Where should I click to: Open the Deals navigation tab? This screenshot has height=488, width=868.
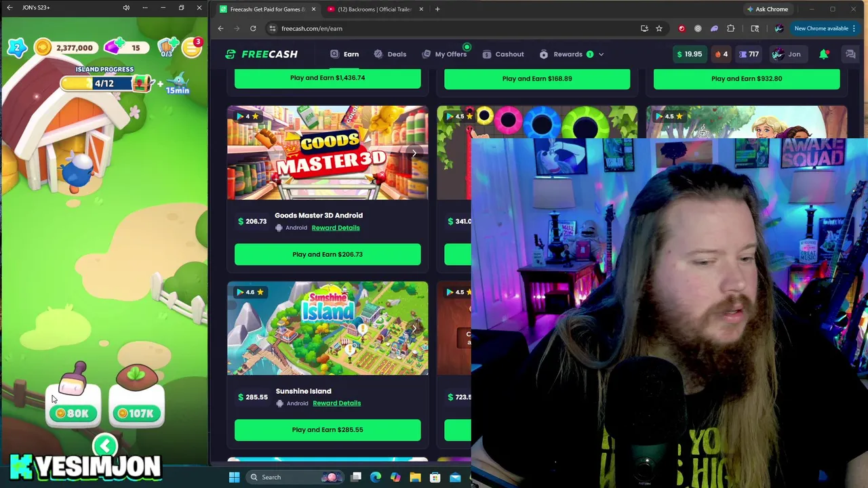390,54
